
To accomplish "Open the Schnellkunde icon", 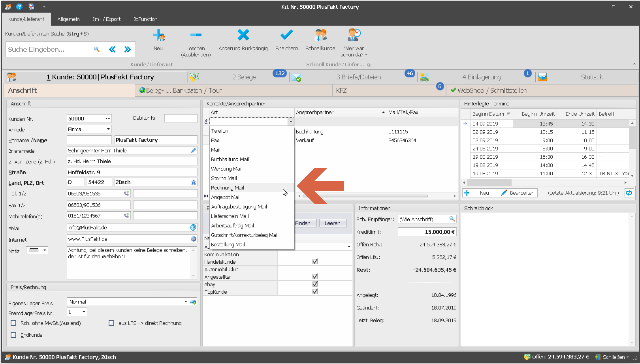I will tap(320, 35).
